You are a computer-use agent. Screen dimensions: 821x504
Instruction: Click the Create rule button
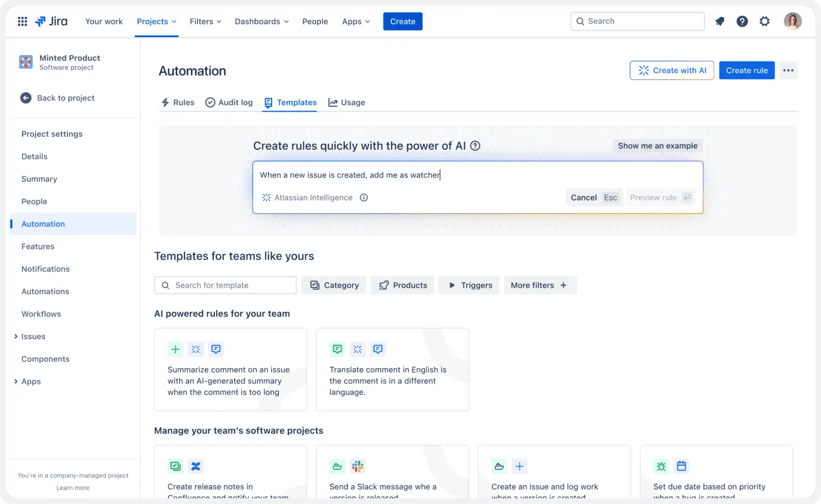tap(747, 71)
